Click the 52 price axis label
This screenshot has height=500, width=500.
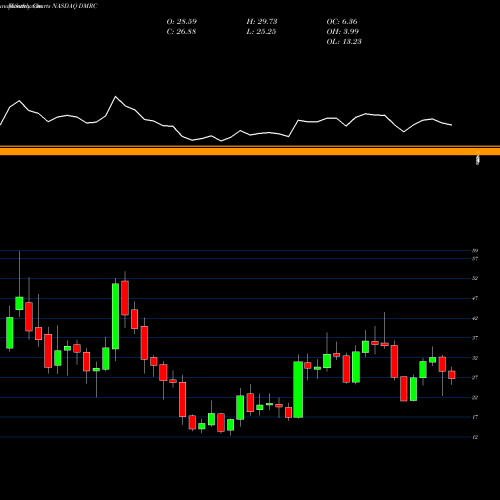pyautogui.click(x=475, y=278)
